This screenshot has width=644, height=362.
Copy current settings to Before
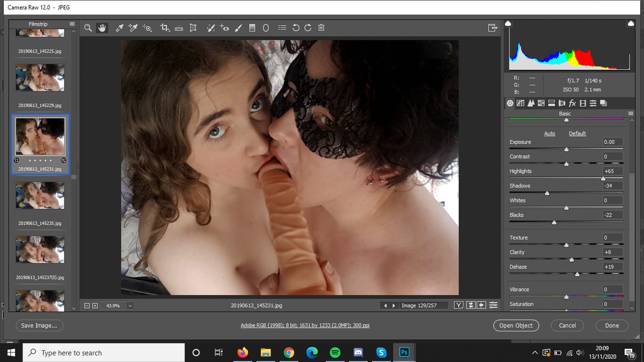(481, 305)
